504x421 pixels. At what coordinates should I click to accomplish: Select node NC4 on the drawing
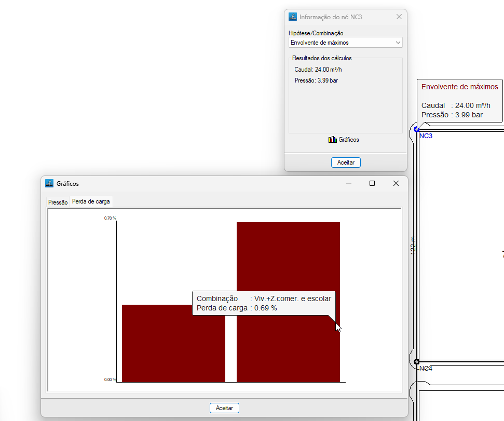tap(417, 362)
